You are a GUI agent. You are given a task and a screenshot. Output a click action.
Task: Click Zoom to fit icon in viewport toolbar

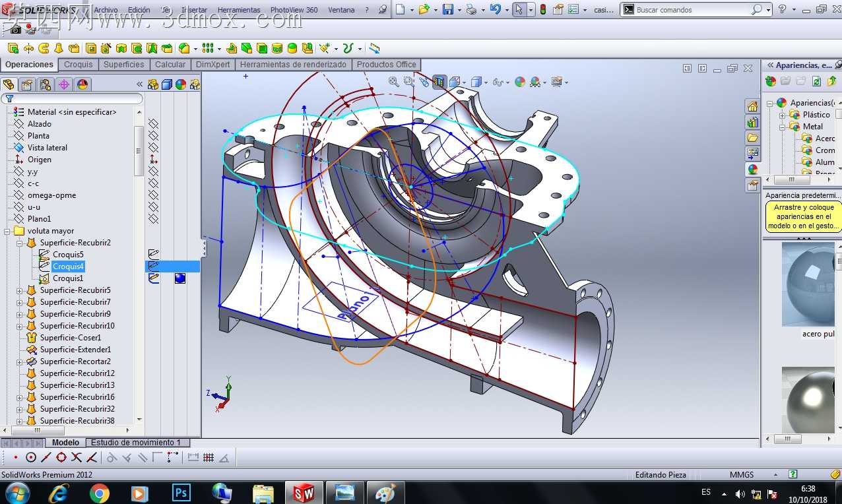click(x=394, y=82)
